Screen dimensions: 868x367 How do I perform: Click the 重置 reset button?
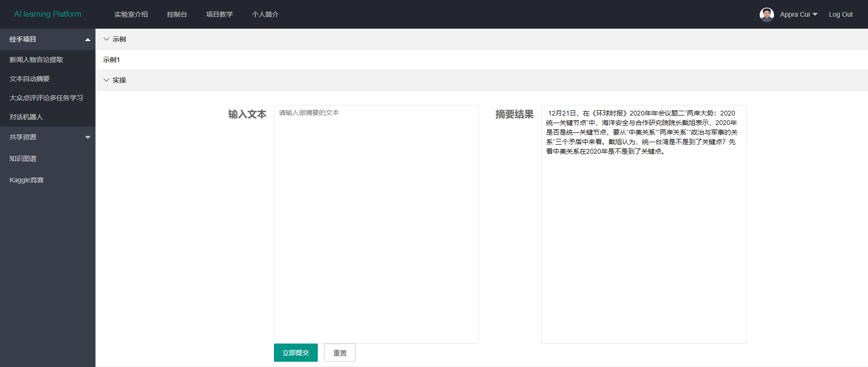[340, 353]
